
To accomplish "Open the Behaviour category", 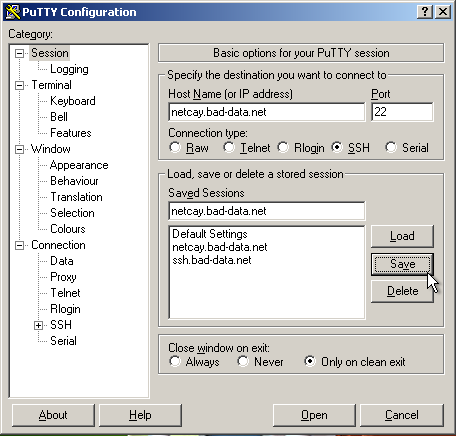I will (74, 181).
